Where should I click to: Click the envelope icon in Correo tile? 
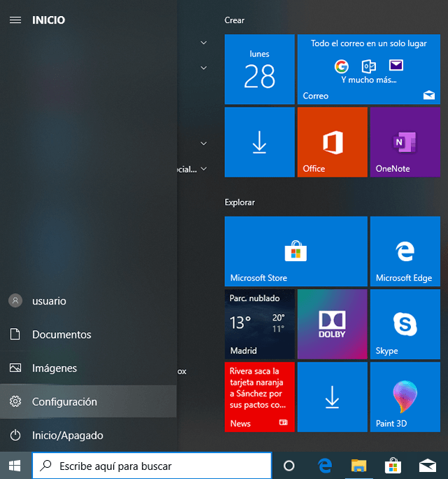coord(396,65)
